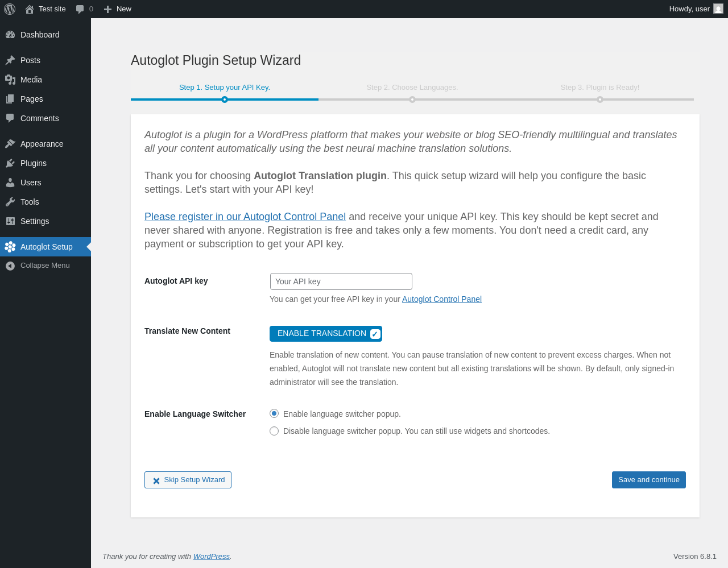Click the Skip Setup Wizard button
The image size is (728, 568).
(x=188, y=480)
